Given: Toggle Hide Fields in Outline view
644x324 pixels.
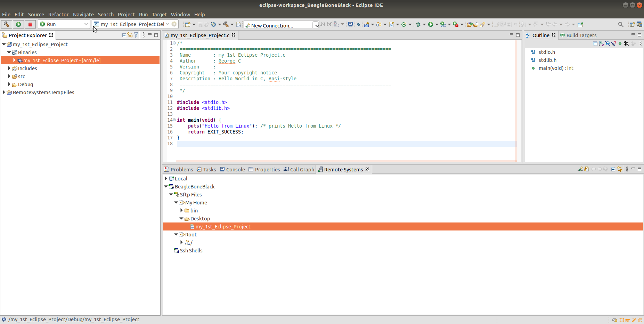Looking at the screenshot, I should pyautogui.click(x=608, y=44).
